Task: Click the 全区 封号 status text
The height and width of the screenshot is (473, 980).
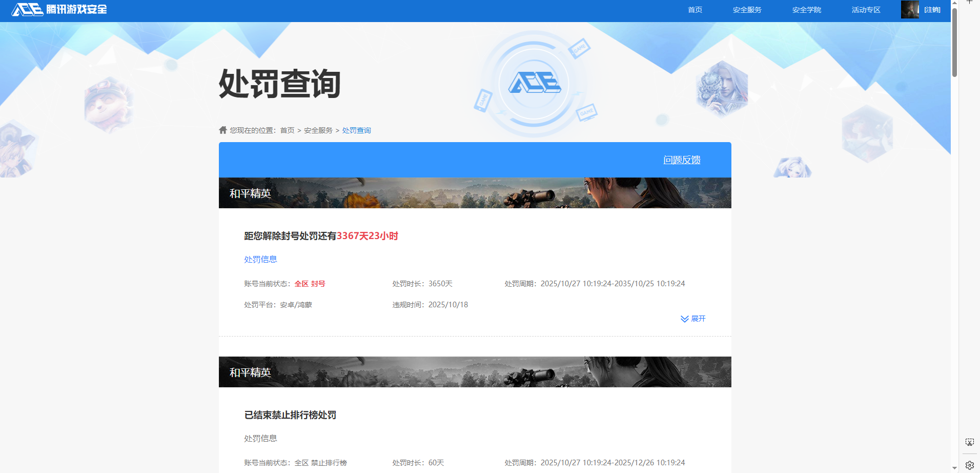Action: (310, 284)
